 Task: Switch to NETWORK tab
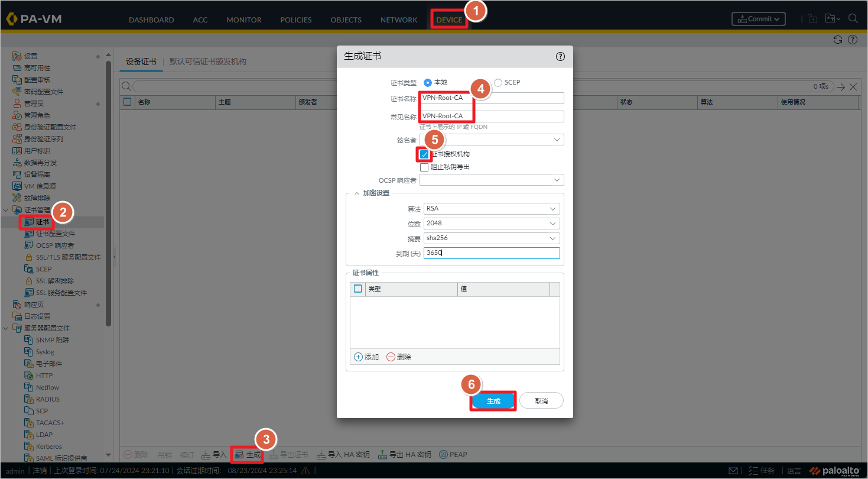(399, 20)
